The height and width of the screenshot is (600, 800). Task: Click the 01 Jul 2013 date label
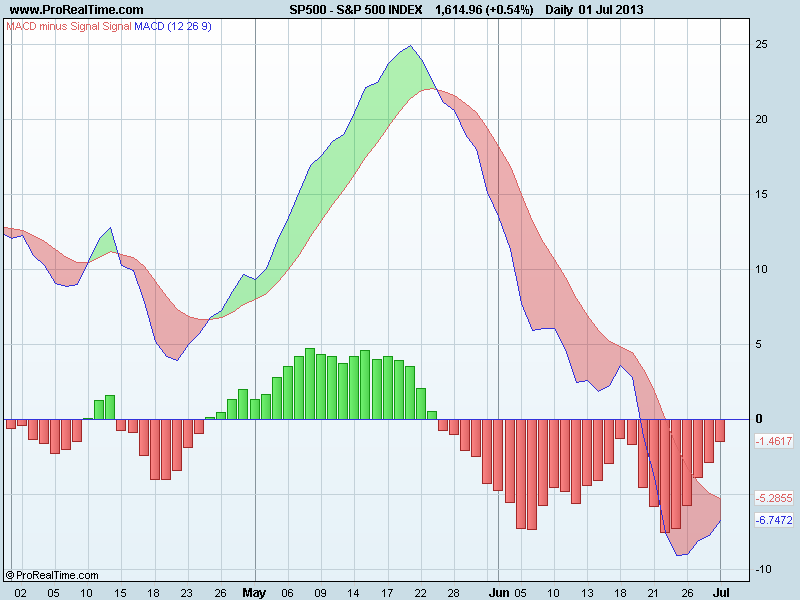pos(611,10)
